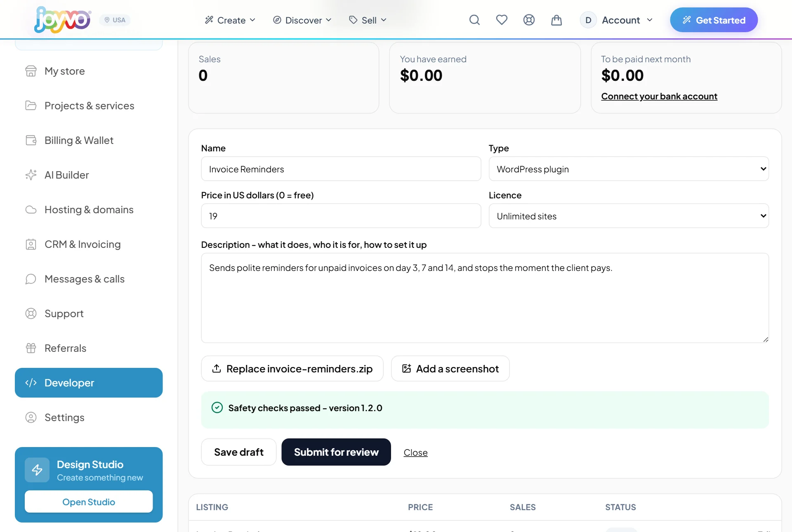
Task: Click the Projects & services folder icon
Action: 31,106
